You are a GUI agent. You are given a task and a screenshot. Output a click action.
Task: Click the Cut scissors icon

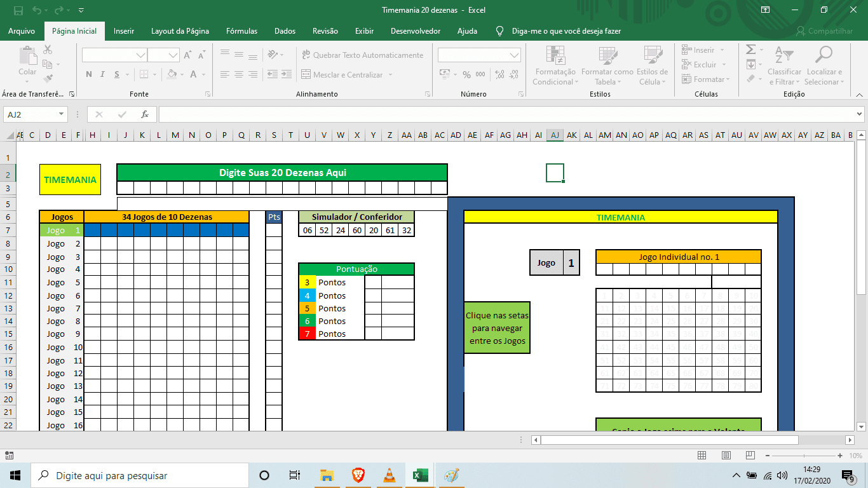click(48, 50)
